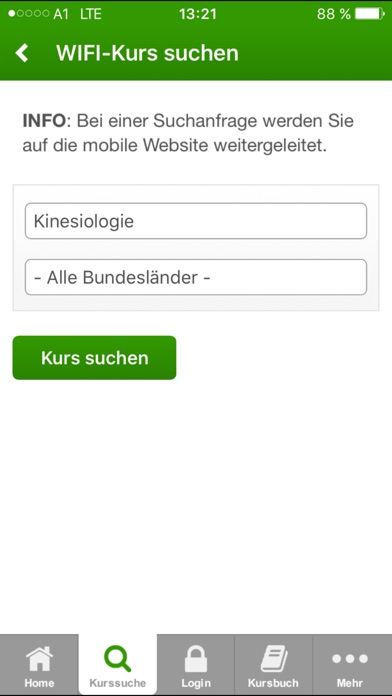This screenshot has height=696, width=392.
Task: Select the Kurssuche magnifier icon
Action: point(118,658)
